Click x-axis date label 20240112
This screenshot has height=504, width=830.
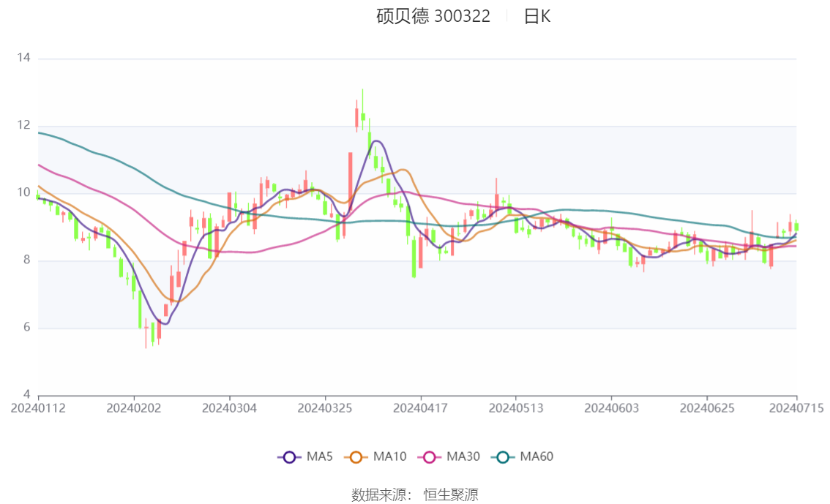point(38,408)
